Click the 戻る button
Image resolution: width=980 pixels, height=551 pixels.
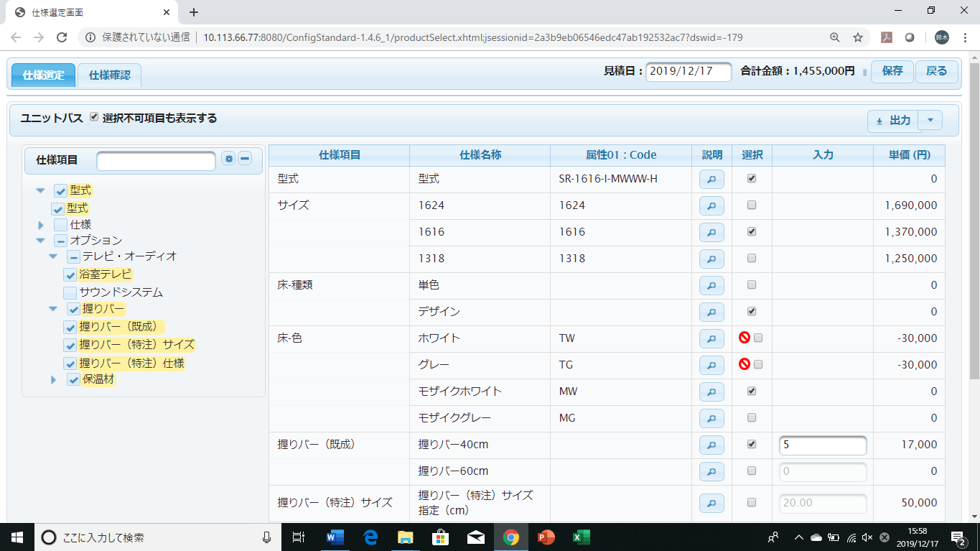pyautogui.click(x=936, y=72)
